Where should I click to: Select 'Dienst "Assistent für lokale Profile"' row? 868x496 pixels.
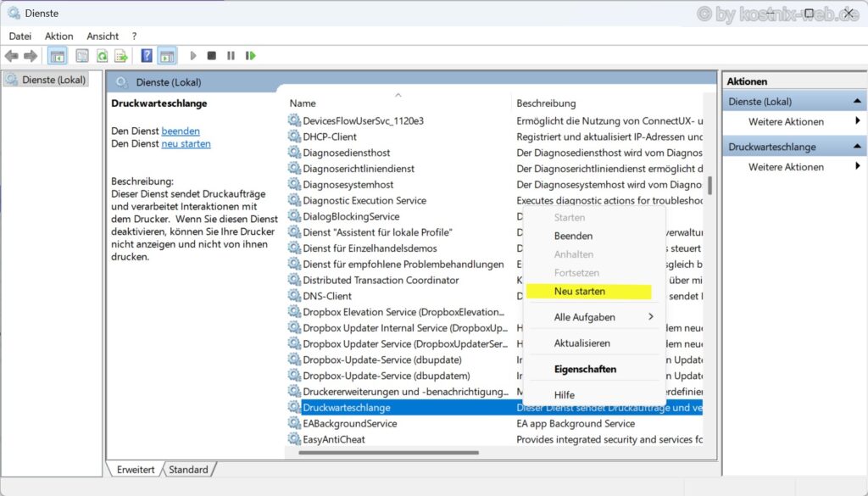(x=377, y=232)
